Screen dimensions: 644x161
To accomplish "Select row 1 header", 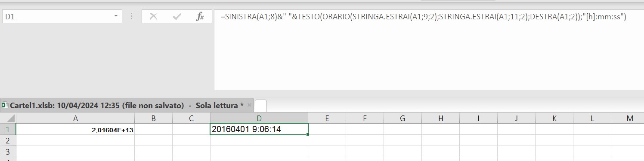I will [8, 129].
